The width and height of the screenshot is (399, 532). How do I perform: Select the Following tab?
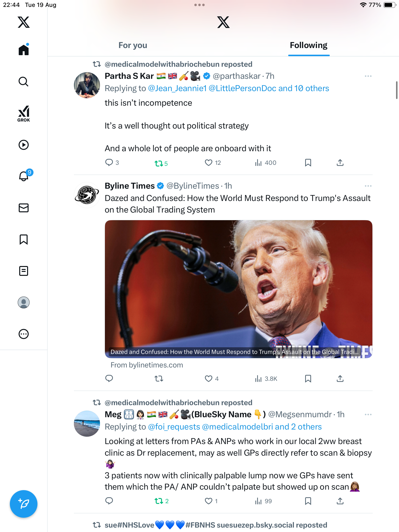[308, 45]
